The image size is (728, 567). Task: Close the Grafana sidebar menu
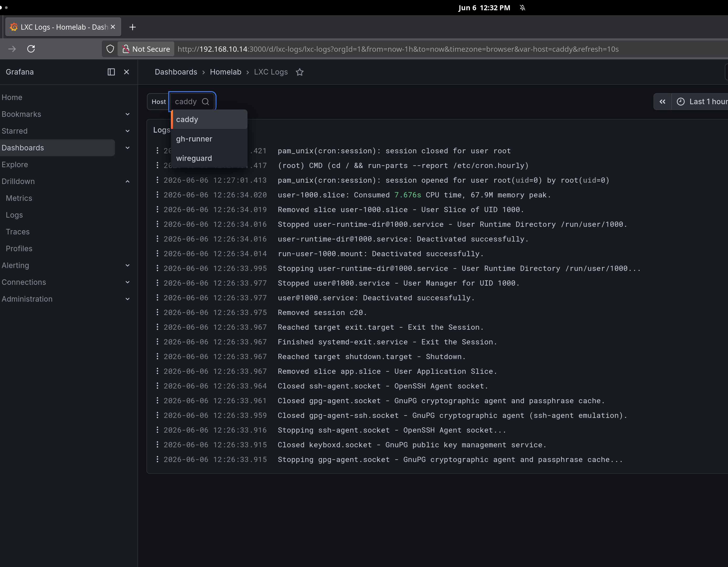click(x=126, y=72)
